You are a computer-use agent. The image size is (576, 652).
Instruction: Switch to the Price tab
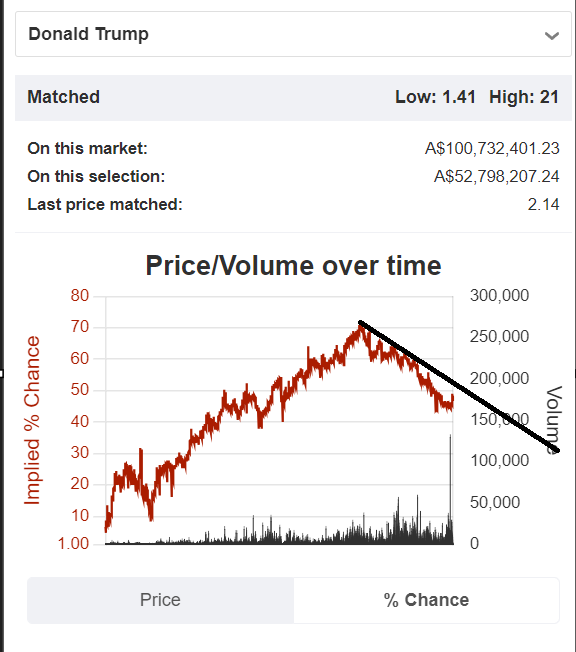pos(161,600)
